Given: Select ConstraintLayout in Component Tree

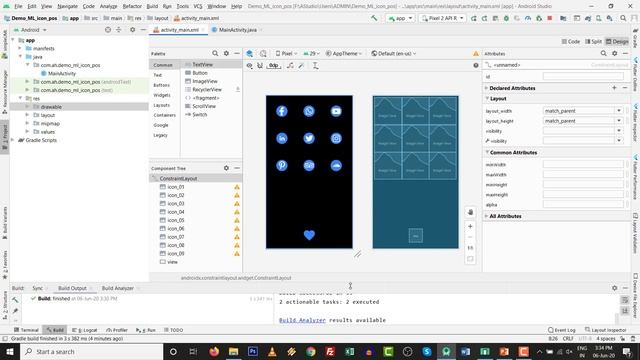Looking at the screenshot, I should pyautogui.click(x=178, y=178).
